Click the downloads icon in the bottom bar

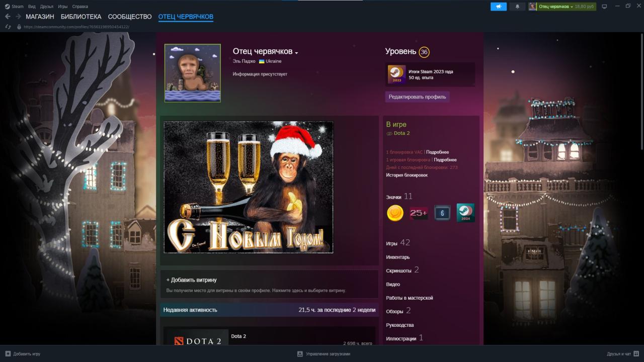point(300,353)
